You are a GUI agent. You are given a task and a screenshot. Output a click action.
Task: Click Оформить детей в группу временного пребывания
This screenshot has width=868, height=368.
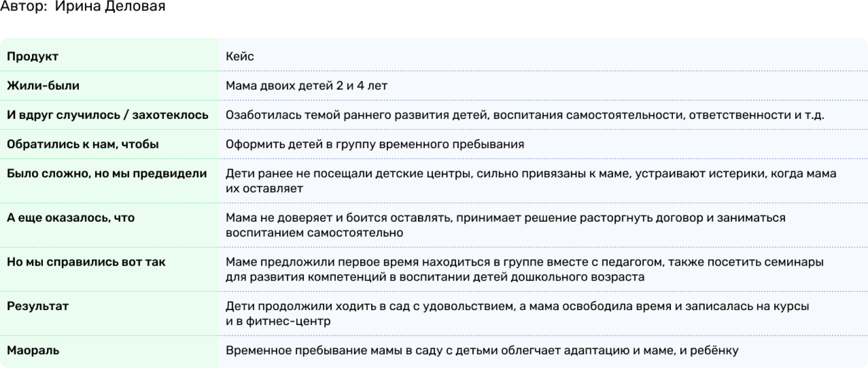pos(375,144)
